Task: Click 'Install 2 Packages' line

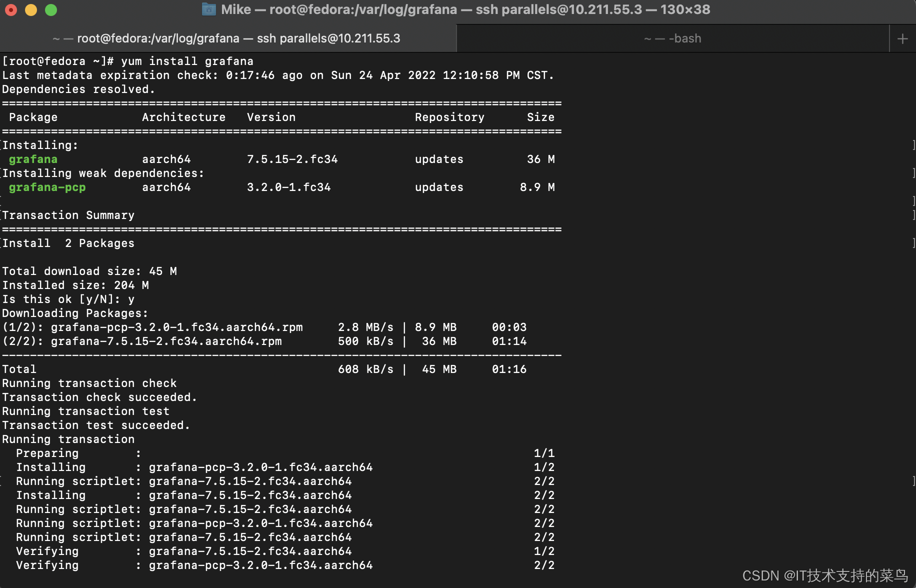Action: point(68,243)
